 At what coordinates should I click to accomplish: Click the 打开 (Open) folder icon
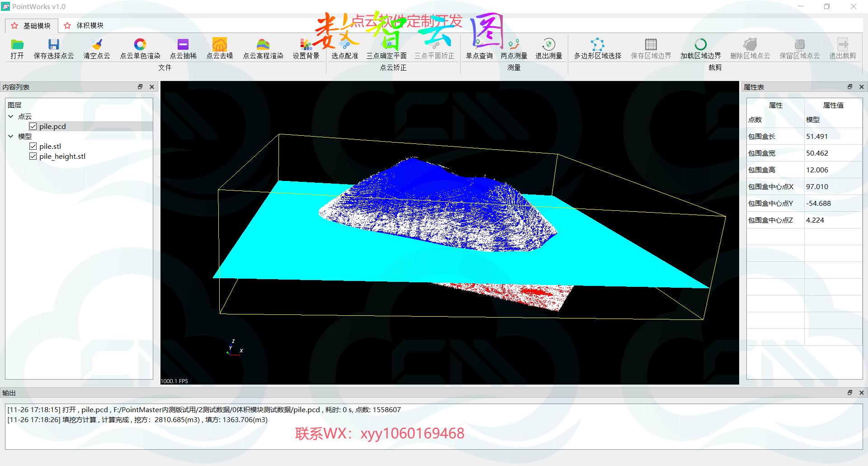coord(17,45)
